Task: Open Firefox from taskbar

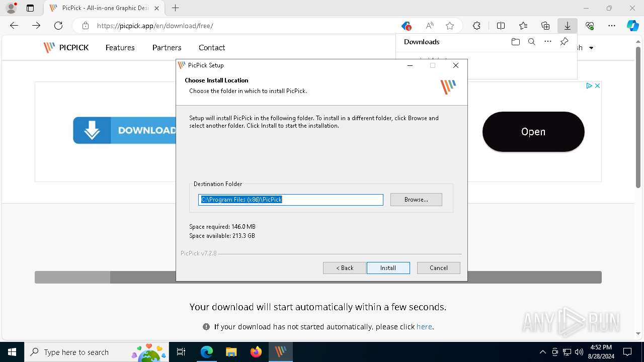Action: pos(256,352)
